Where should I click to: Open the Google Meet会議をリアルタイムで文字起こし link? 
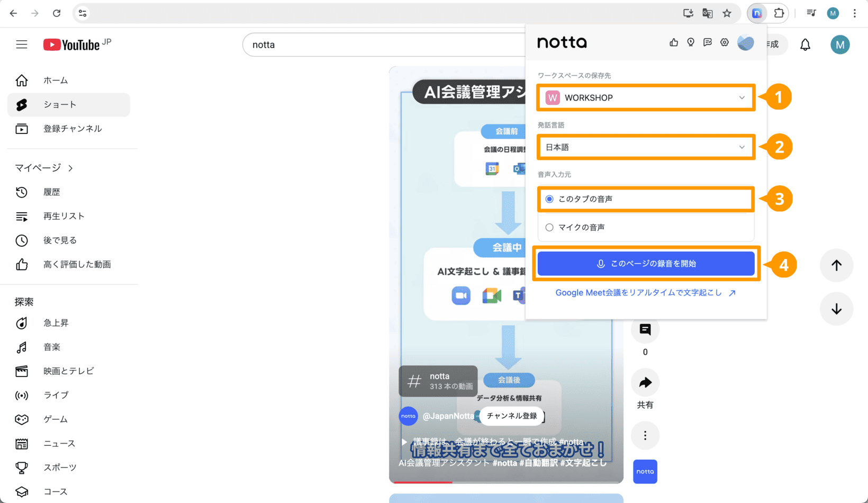[646, 293]
